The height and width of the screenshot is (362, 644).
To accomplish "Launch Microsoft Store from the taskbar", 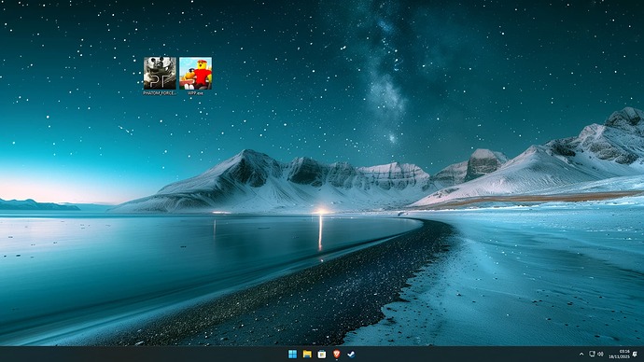I will (x=322, y=354).
